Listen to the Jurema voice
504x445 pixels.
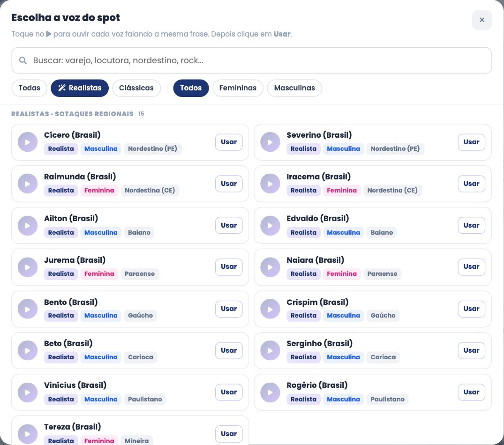point(28,267)
